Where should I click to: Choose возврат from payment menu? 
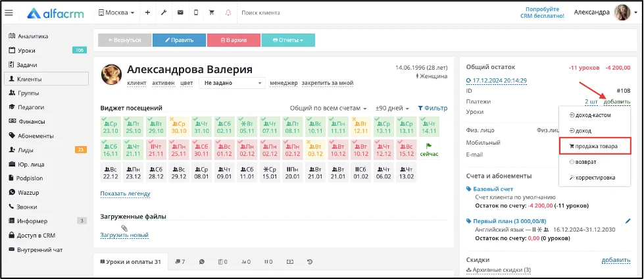594,162
